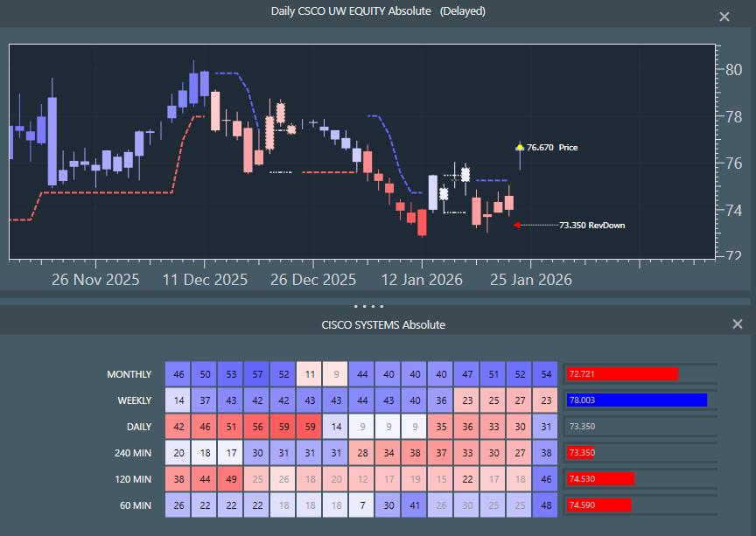Click WEEKLY heatmap cell showing 14
The height and width of the screenshot is (536, 756).
pyautogui.click(x=178, y=400)
